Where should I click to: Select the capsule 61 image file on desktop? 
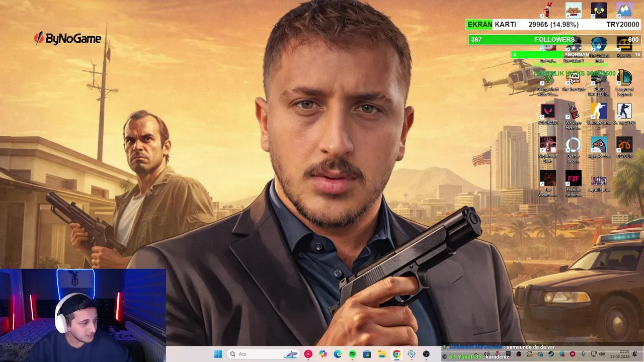599,184
